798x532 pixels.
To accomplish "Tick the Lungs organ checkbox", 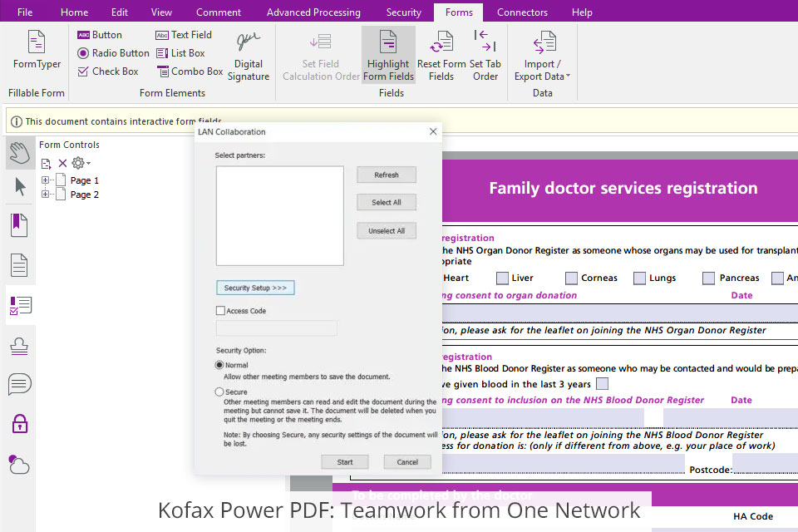I will [x=639, y=278].
